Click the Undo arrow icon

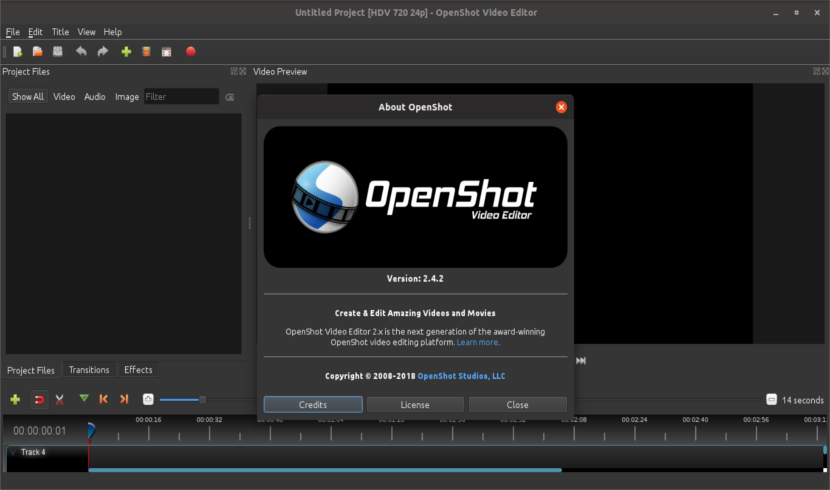(81, 51)
